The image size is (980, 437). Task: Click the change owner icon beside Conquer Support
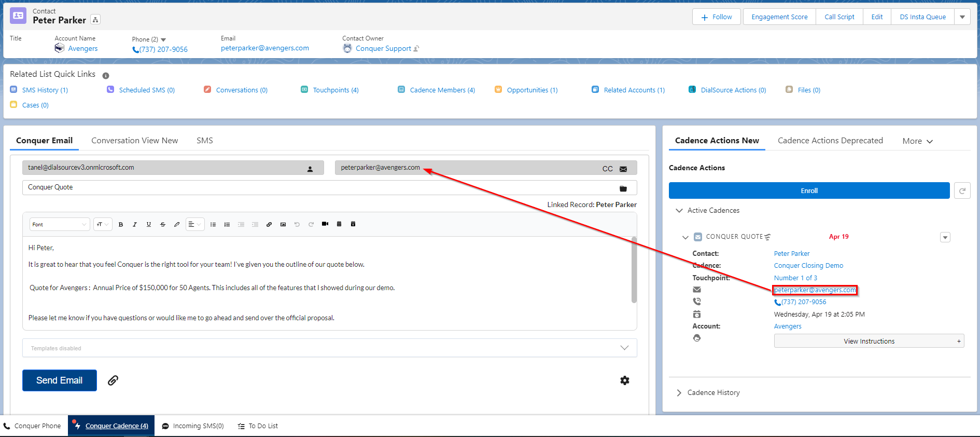416,48
